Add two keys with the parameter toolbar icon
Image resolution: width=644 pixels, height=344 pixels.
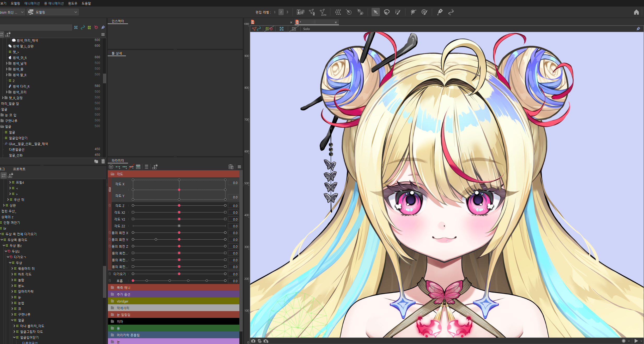click(118, 167)
